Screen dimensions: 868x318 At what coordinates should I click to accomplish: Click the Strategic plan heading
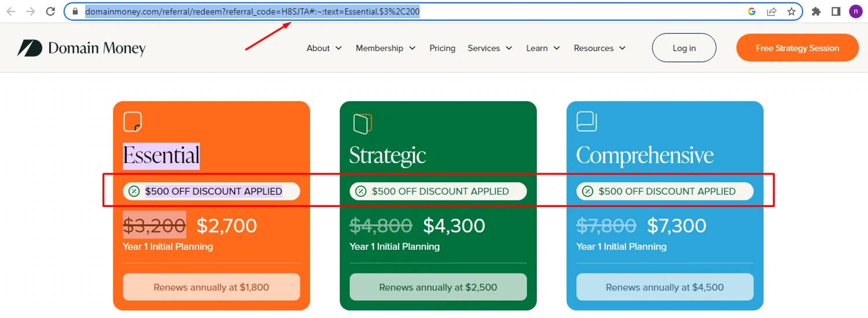coord(388,156)
